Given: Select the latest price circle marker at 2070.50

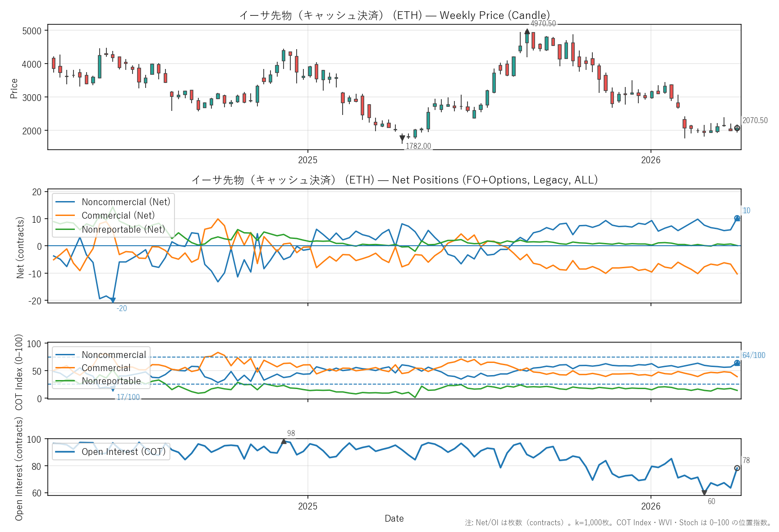Looking at the screenshot, I should point(737,128).
